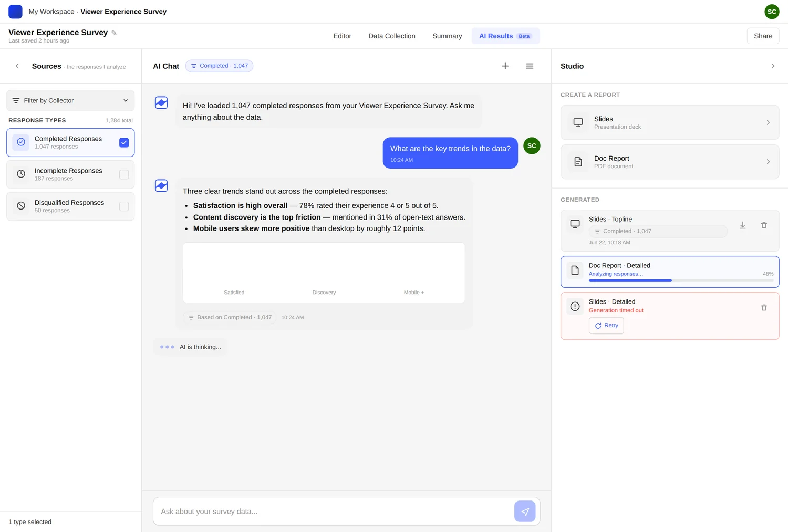This screenshot has height=532, width=788.
Task: Click the user question message bubble
Action: point(450,153)
